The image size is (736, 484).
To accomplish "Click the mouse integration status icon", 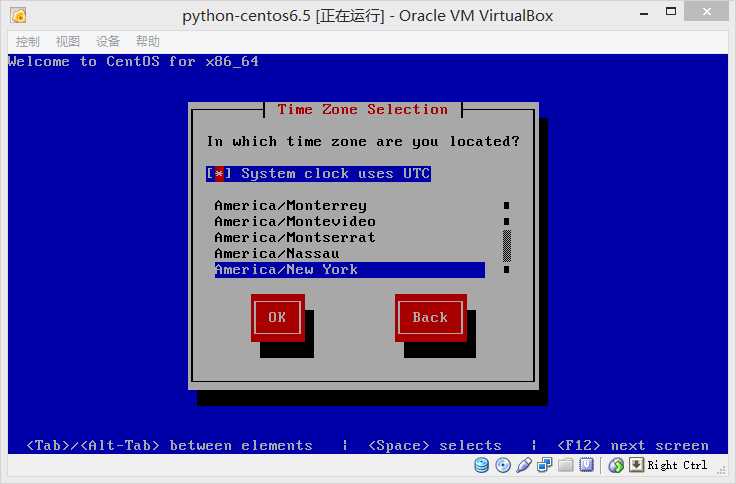I will [x=616, y=465].
